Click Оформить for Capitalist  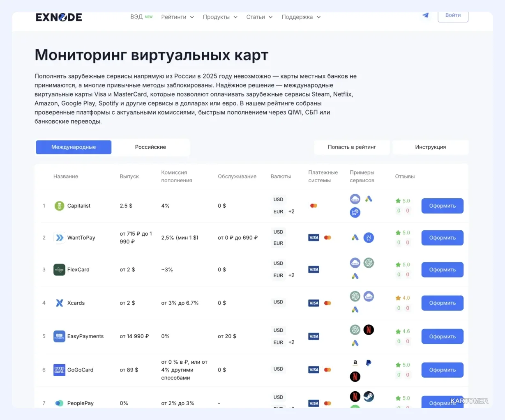coord(443,206)
